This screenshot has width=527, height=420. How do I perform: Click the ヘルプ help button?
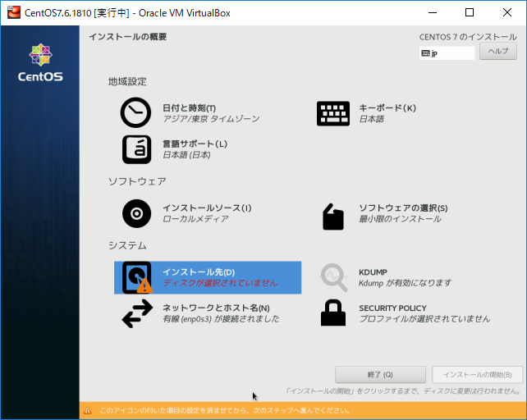[498, 51]
